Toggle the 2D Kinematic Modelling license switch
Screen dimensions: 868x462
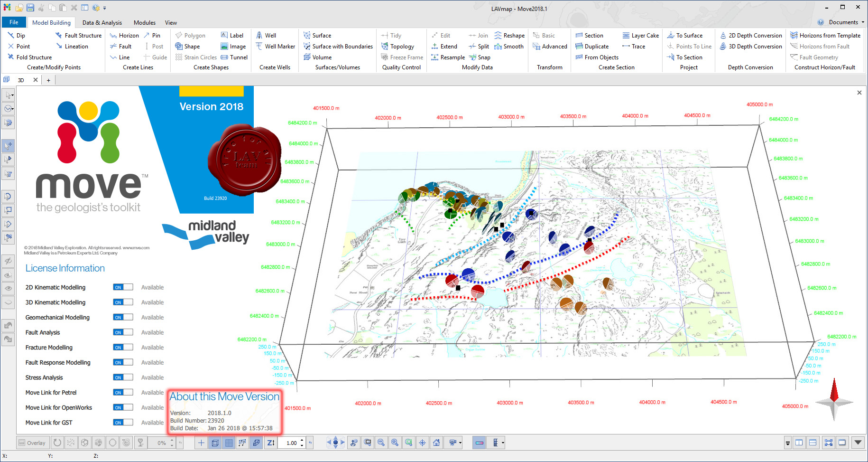point(123,287)
